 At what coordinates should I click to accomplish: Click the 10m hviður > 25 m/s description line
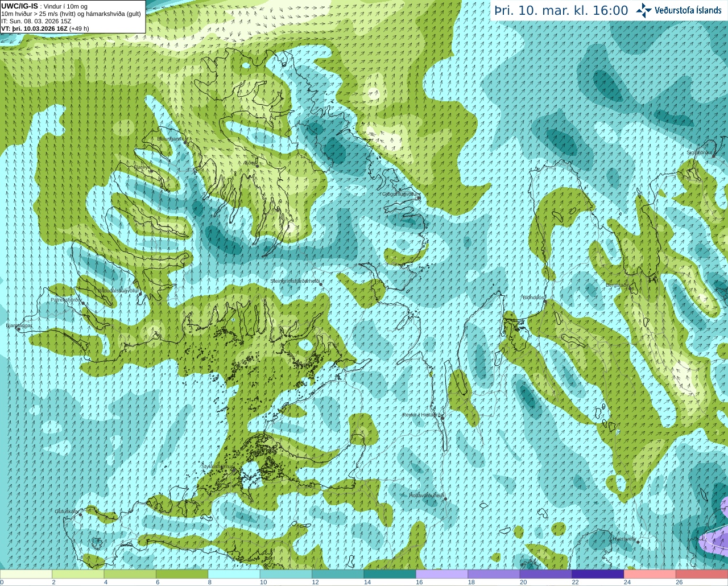[x=71, y=14]
